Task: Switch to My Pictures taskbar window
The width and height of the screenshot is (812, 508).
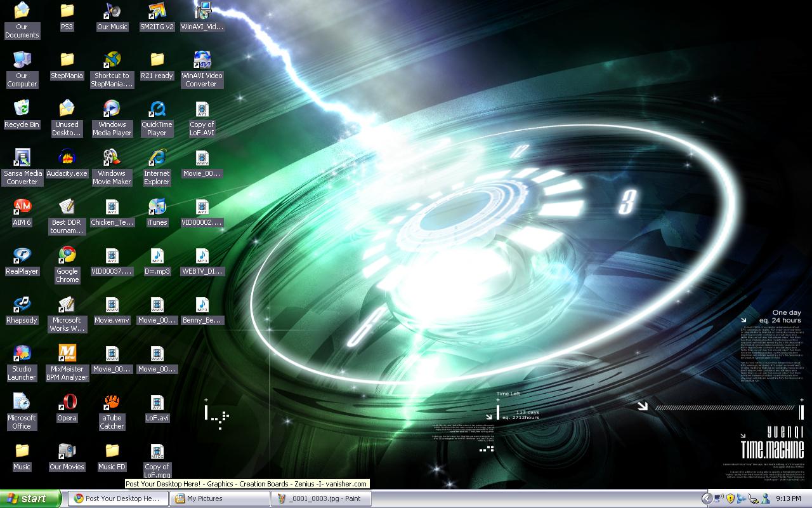Action: pos(219,498)
